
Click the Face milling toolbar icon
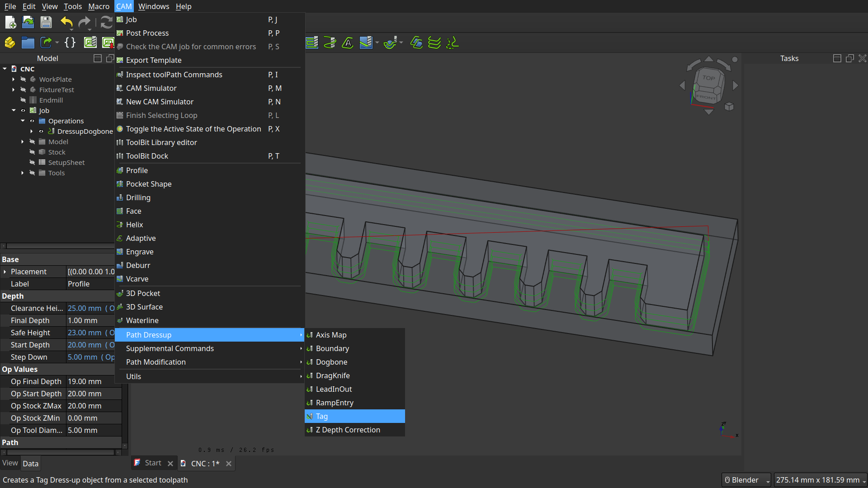[x=312, y=43]
